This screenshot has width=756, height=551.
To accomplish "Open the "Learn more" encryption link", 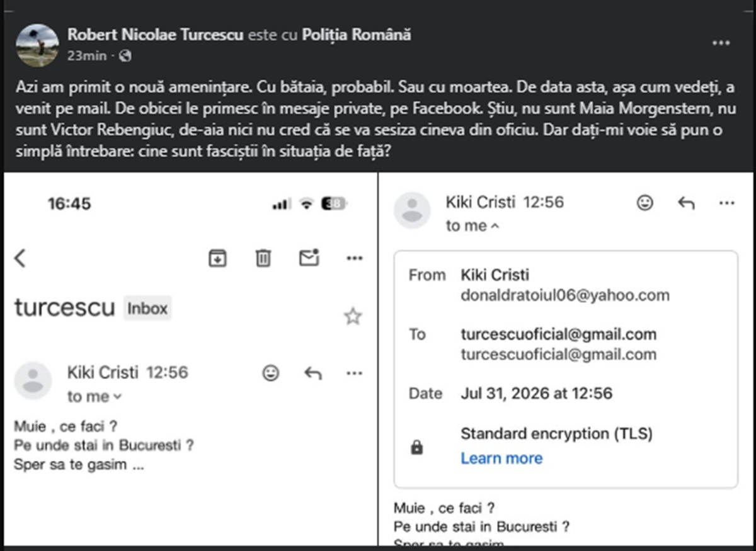I will 501,458.
